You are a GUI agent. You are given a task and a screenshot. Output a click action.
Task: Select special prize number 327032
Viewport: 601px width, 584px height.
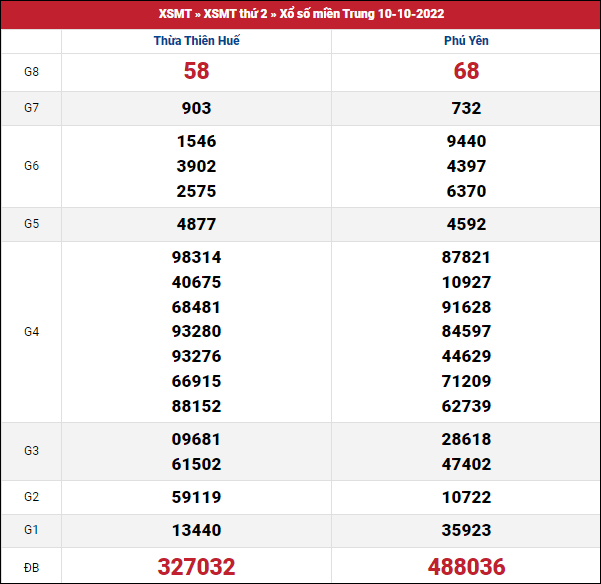click(x=197, y=567)
